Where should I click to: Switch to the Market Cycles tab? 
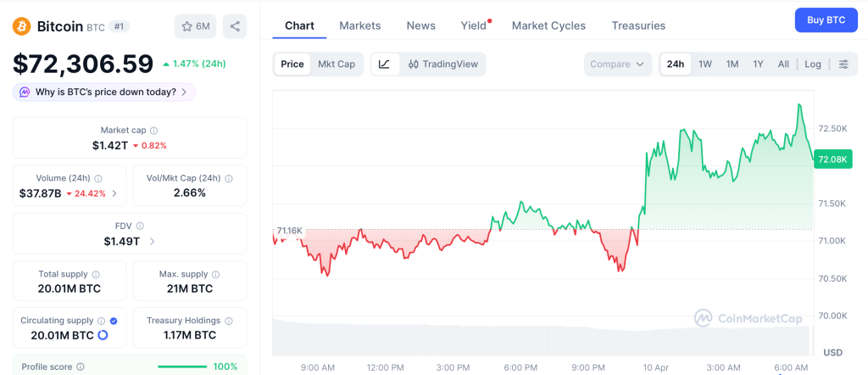(548, 25)
